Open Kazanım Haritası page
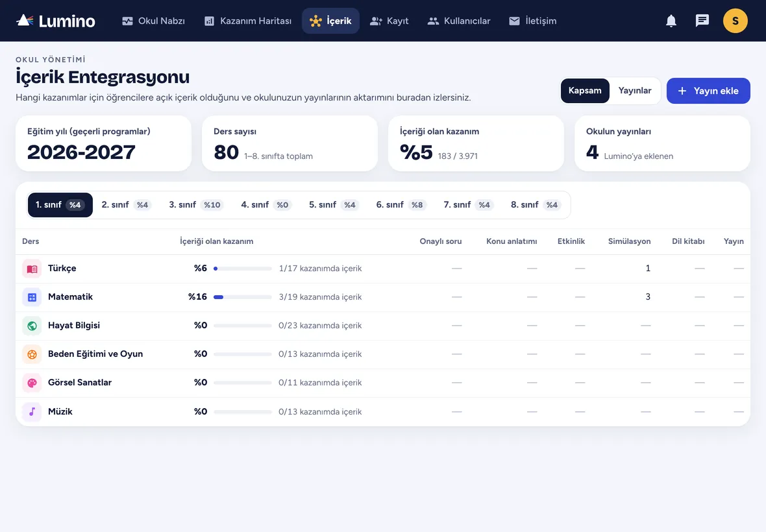 248,21
